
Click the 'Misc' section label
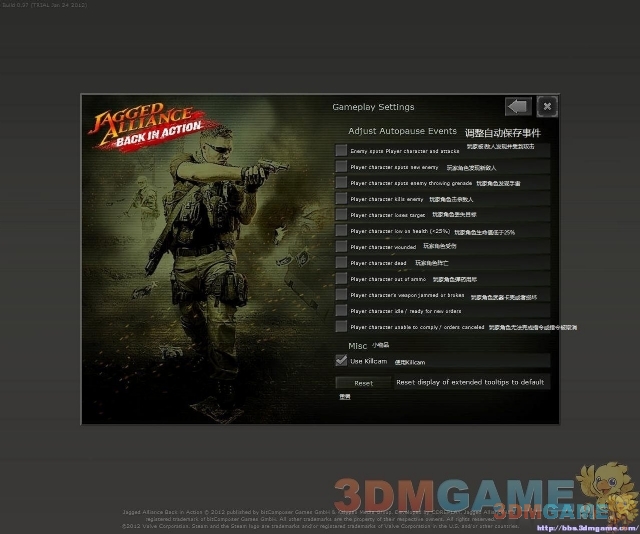(358, 346)
